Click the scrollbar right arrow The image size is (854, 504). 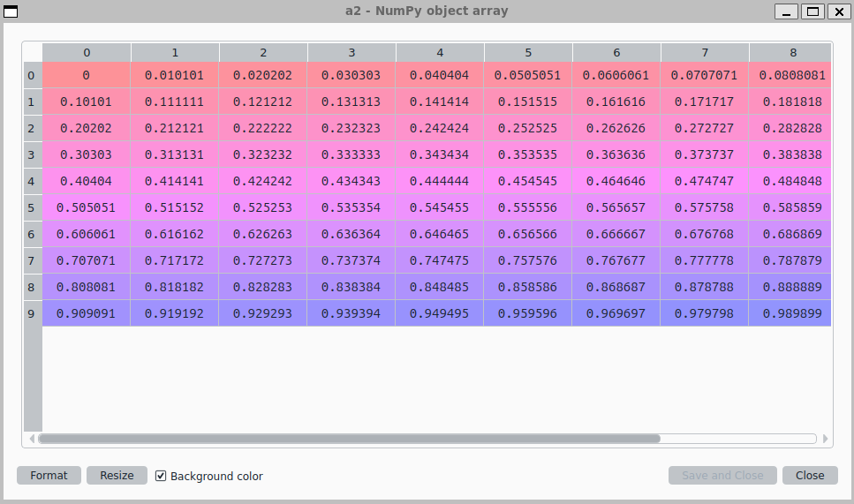[x=825, y=439]
